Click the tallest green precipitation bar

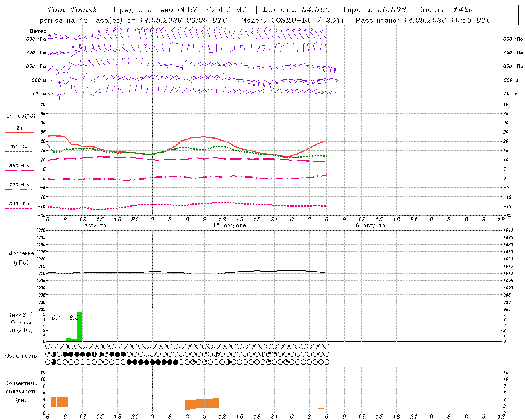80,326
